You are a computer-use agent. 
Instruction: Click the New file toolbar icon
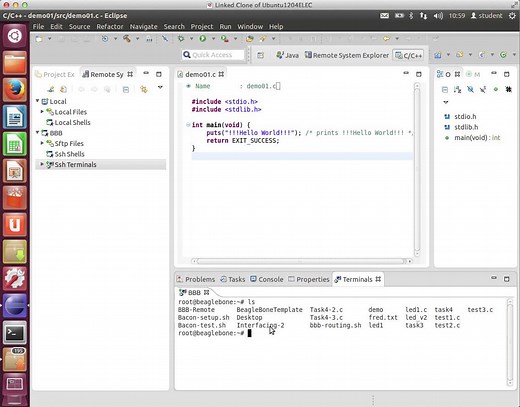(x=39, y=39)
